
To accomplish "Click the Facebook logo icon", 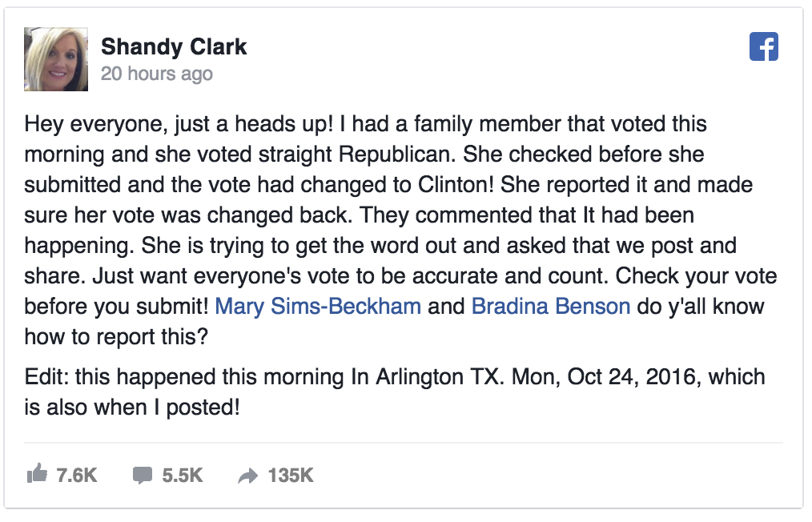I will point(763,46).
